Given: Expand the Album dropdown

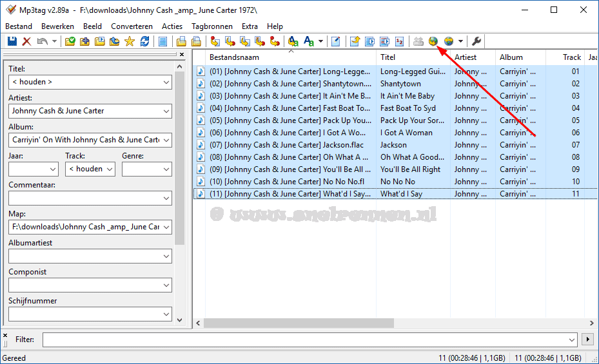Looking at the screenshot, I should [166, 140].
